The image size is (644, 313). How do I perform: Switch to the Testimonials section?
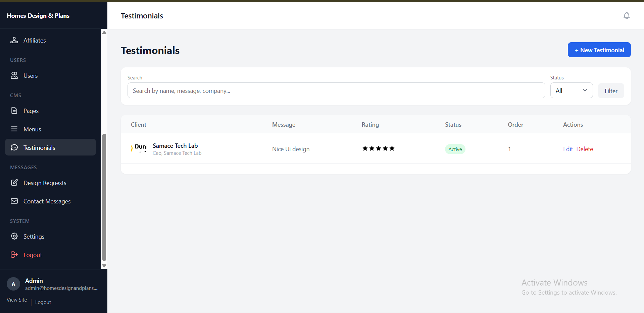39,147
